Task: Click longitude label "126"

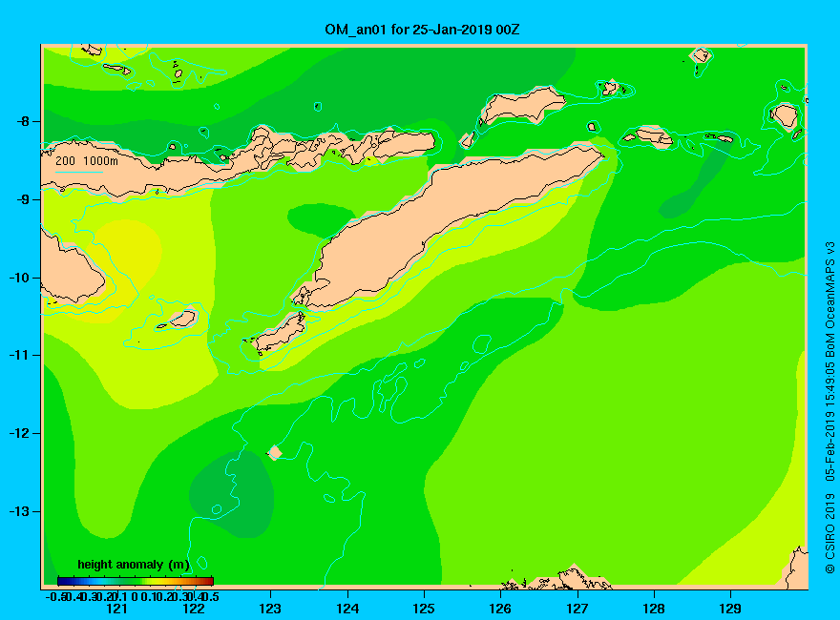Action: point(500,609)
